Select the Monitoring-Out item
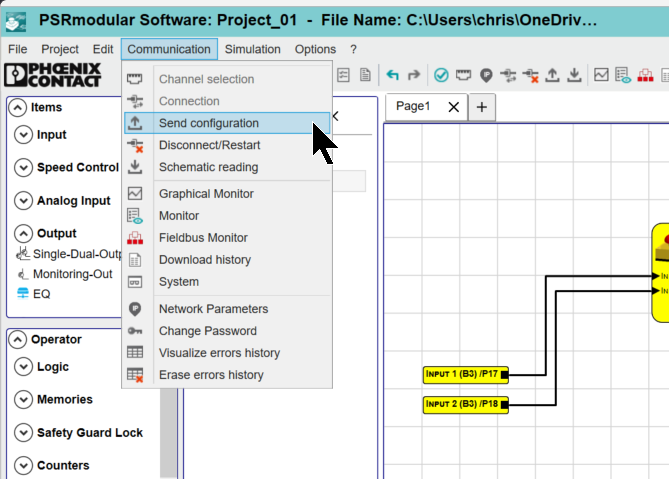 tap(64, 274)
